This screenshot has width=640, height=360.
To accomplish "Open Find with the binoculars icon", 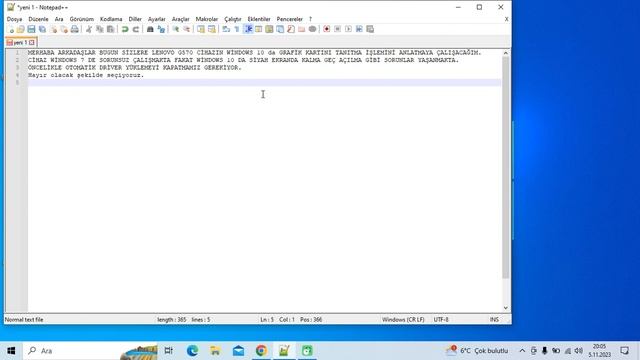I will pos(150,29).
